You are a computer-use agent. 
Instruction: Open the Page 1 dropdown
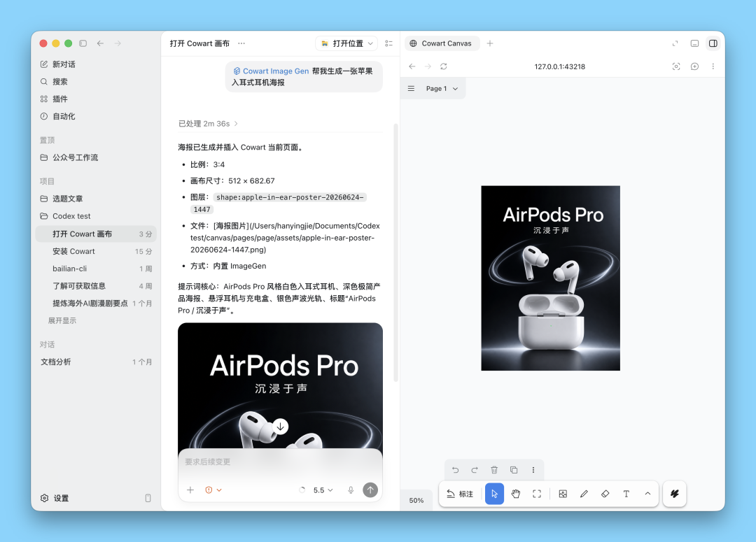tap(442, 89)
